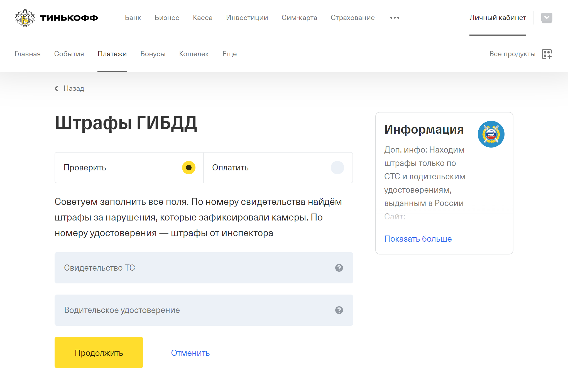Click the Свидетельство ТС input field
Screen dimensions: 568x392
click(204, 268)
